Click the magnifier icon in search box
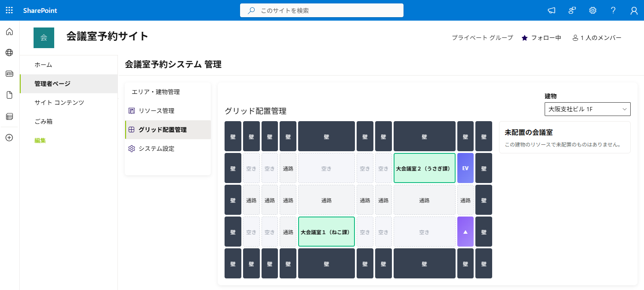Image resolution: width=644 pixels, height=290 pixels. (x=252, y=10)
